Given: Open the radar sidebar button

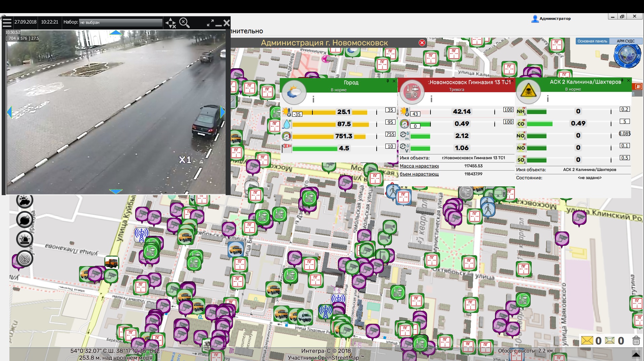Looking at the screenshot, I should (x=25, y=258).
